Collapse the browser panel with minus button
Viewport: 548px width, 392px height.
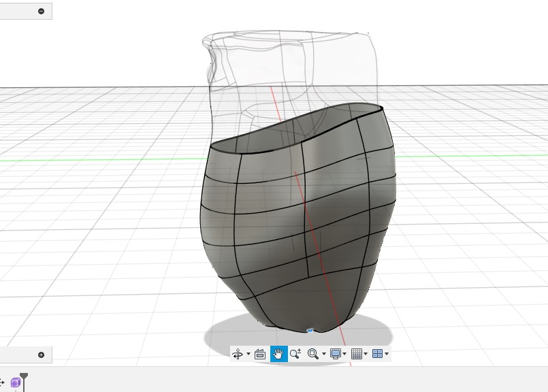pyautogui.click(x=42, y=11)
